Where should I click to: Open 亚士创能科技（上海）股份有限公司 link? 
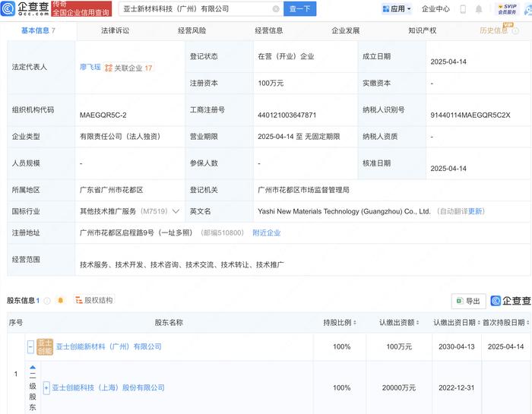[108, 387]
